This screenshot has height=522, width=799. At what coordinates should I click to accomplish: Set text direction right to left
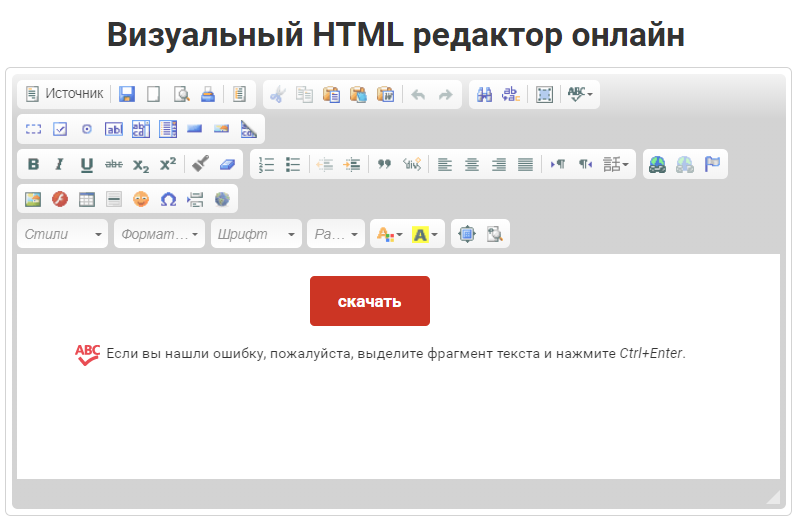pos(585,165)
